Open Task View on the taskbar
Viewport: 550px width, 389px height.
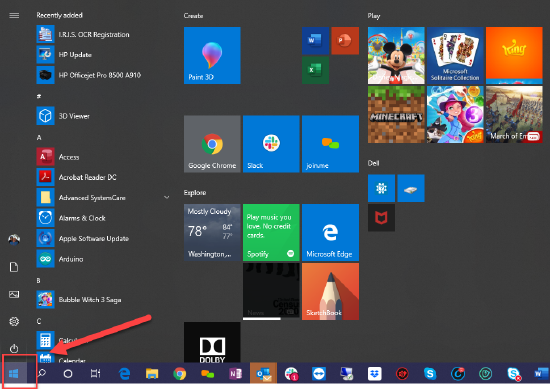pyautogui.click(x=95, y=374)
